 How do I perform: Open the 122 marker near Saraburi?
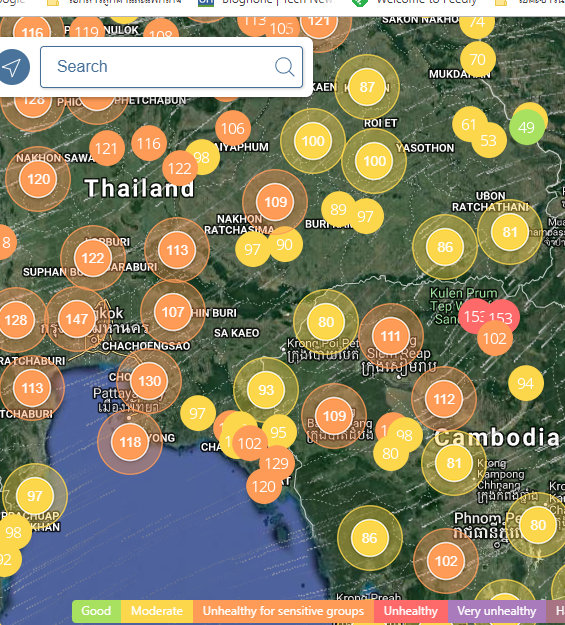pyautogui.click(x=93, y=258)
